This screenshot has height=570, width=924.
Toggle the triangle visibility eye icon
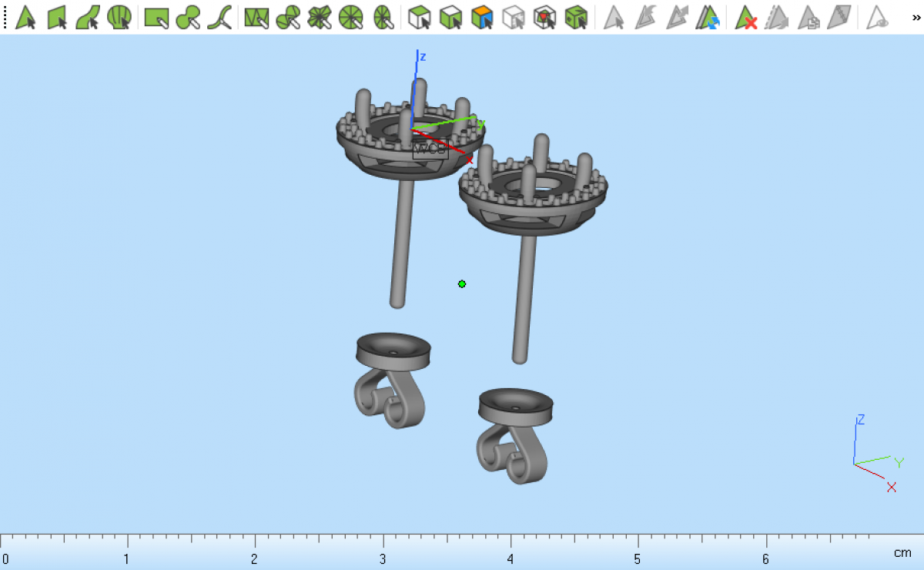pos(877,17)
